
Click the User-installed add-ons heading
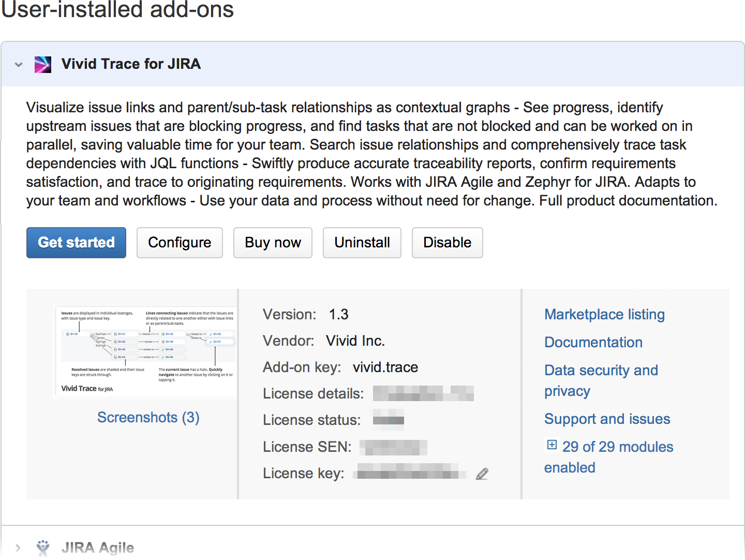pyautogui.click(x=117, y=9)
